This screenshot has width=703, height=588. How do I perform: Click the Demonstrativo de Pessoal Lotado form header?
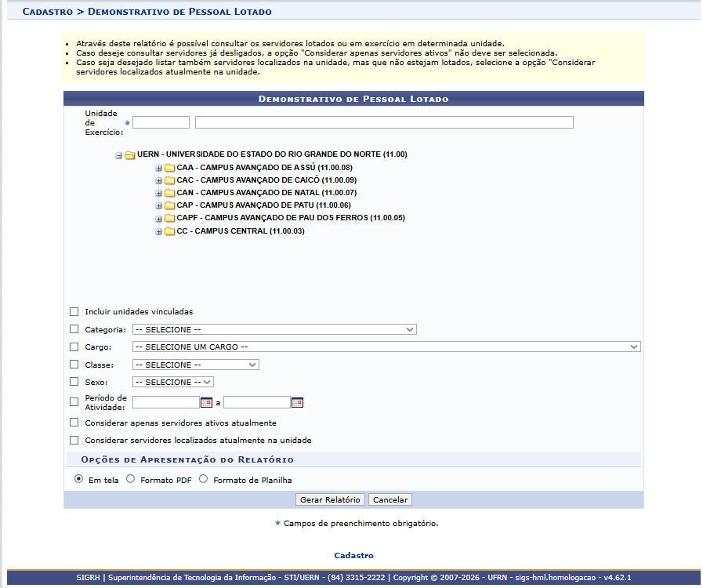[353, 99]
